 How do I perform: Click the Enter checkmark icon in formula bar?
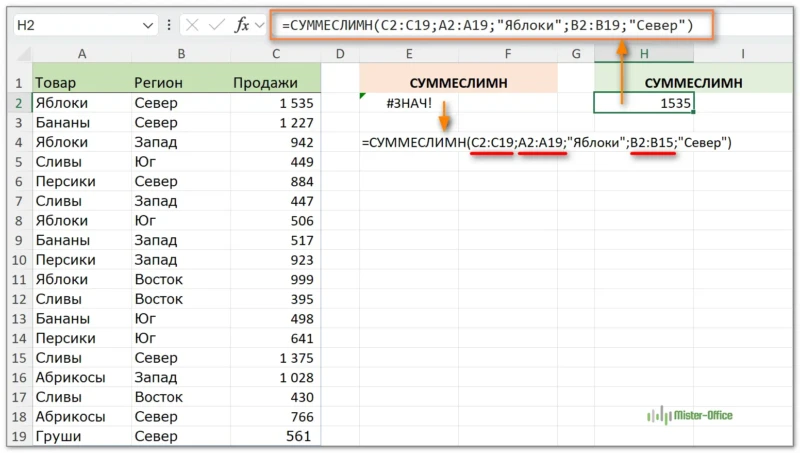pyautogui.click(x=217, y=25)
